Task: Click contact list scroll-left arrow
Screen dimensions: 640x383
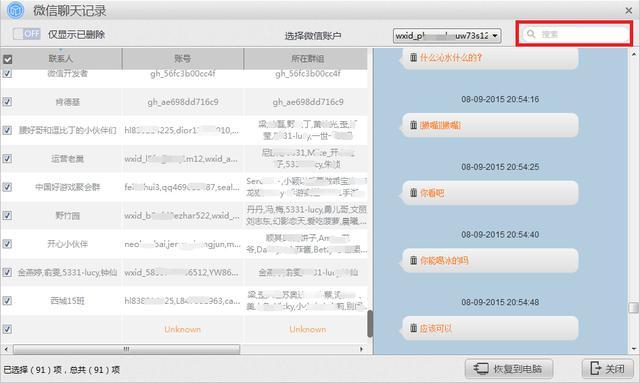Action: pyautogui.click(x=6, y=349)
